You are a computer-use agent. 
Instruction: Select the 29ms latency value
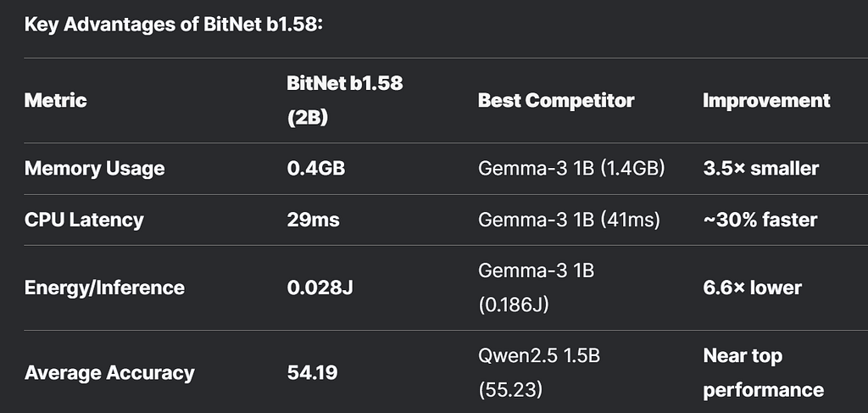coord(314,220)
